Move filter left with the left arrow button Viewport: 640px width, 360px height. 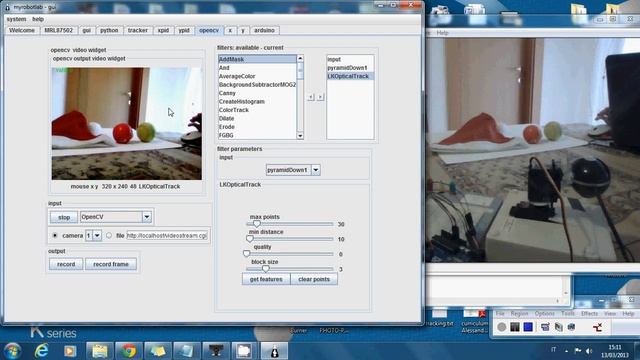311,97
